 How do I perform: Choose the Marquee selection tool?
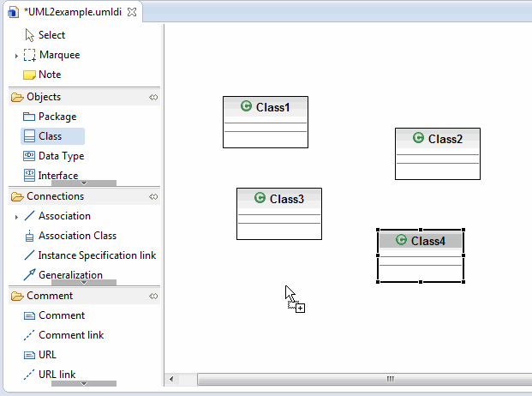[x=58, y=55]
